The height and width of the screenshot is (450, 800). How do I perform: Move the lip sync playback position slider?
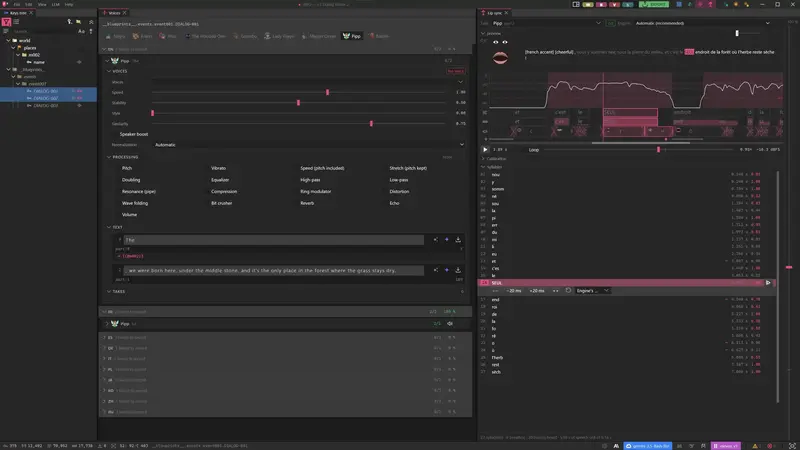click(659, 149)
